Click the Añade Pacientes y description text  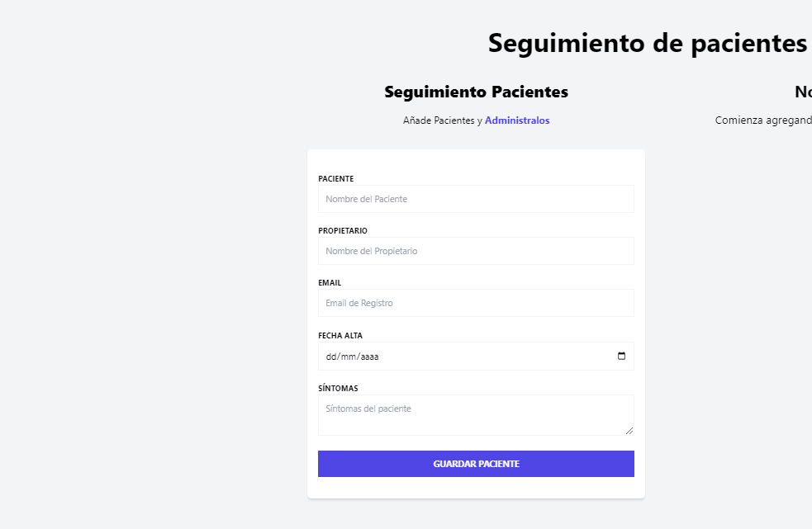point(442,120)
